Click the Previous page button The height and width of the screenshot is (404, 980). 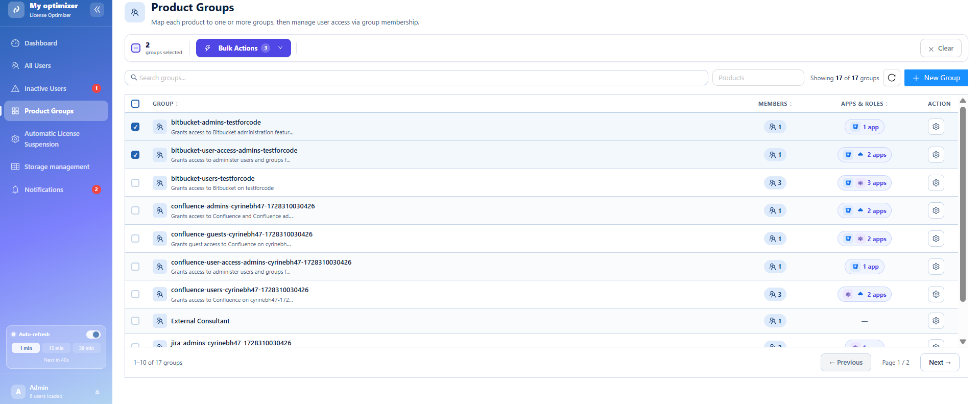pos(846,362)
